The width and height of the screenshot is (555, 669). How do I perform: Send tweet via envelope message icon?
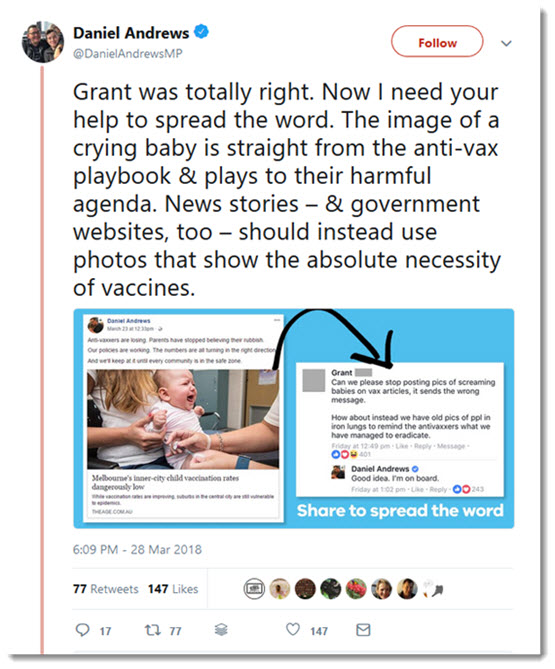tap(363, 630)
